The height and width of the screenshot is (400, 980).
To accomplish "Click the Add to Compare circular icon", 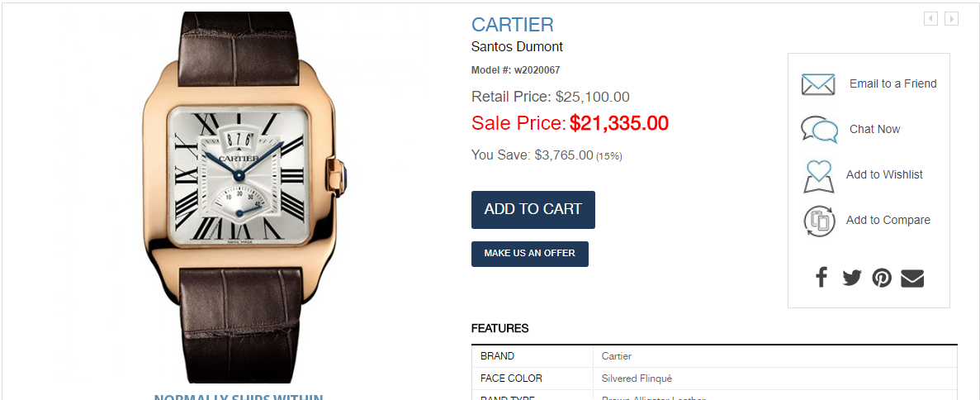I will 819,221.
